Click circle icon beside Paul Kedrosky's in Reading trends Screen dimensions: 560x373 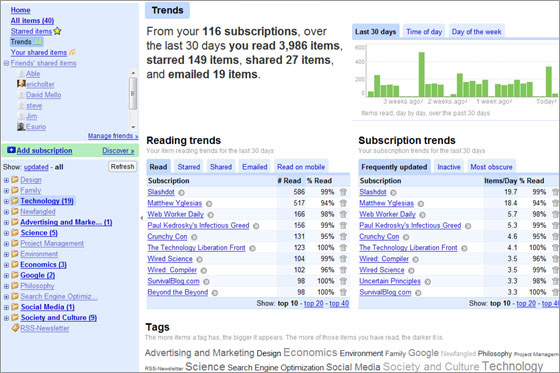pyautogui.click(x=256, y=226)
